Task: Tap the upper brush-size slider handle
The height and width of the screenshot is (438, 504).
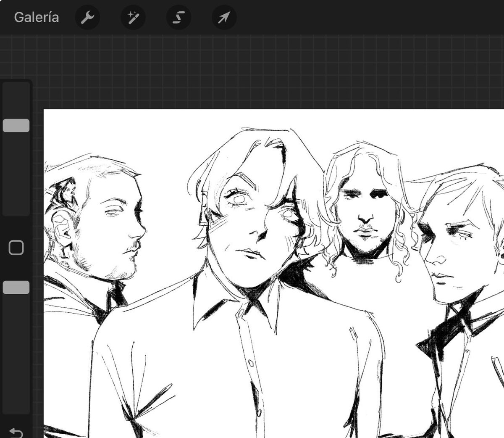Action: [16, 125]
